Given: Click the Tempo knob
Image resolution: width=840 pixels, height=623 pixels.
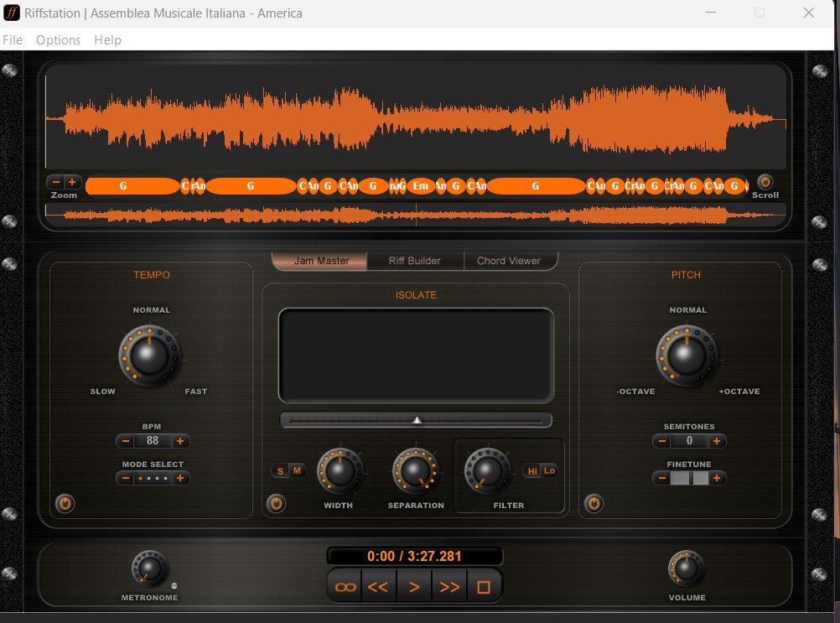Looking at the screenshot, I should click(149, 356).
